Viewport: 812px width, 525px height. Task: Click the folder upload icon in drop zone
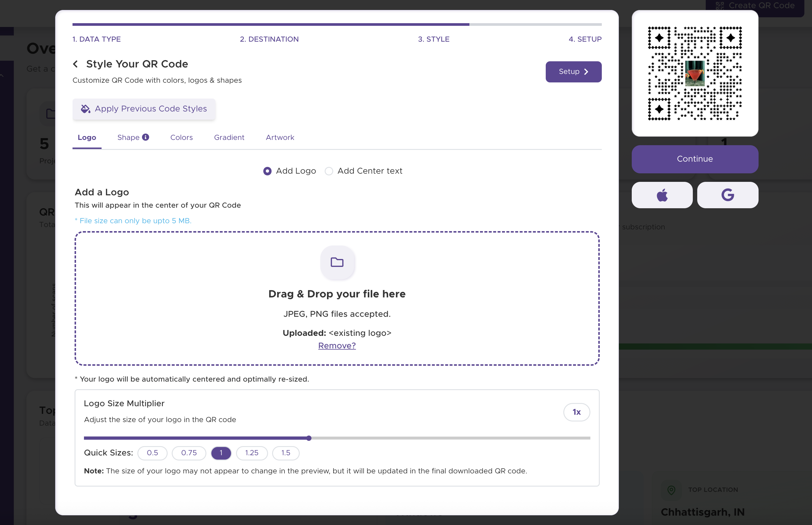pos(337,262)
